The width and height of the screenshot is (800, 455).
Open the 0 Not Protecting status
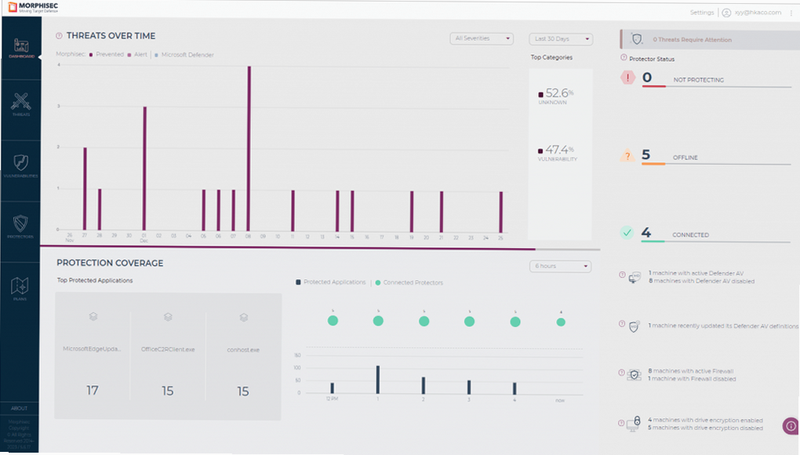pyautogui.click(x=706, y=78)
